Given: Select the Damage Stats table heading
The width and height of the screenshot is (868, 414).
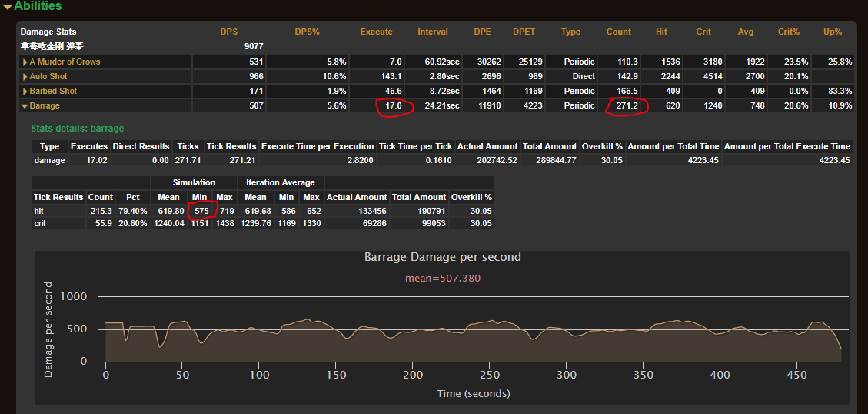Looking at the screenshot, I should tap(48, 32).
